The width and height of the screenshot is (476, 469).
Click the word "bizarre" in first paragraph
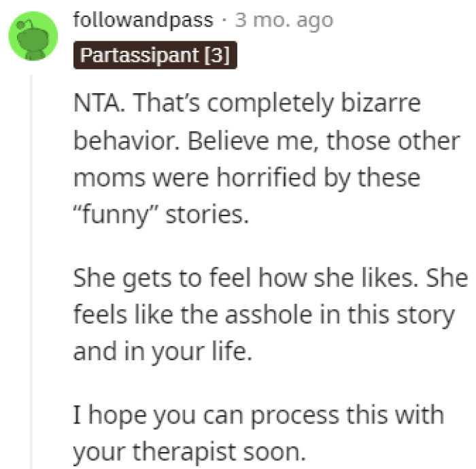point(384,104)
